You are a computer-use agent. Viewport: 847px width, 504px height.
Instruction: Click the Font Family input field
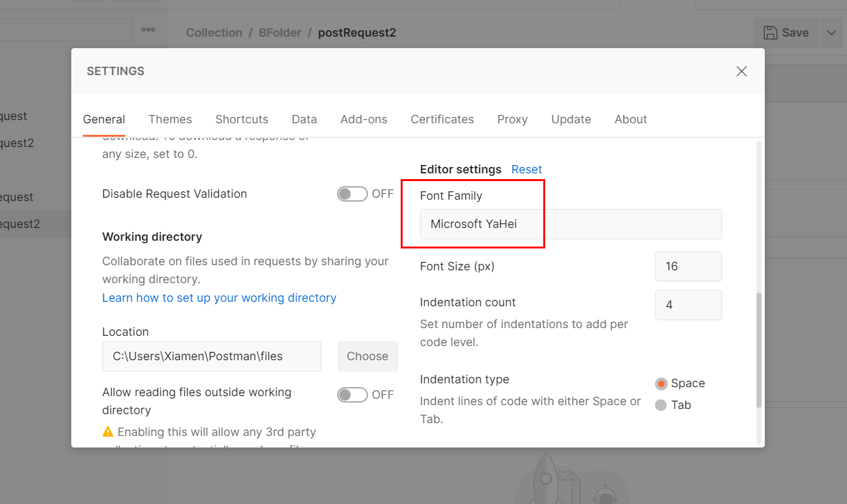(x=571, y=224)
